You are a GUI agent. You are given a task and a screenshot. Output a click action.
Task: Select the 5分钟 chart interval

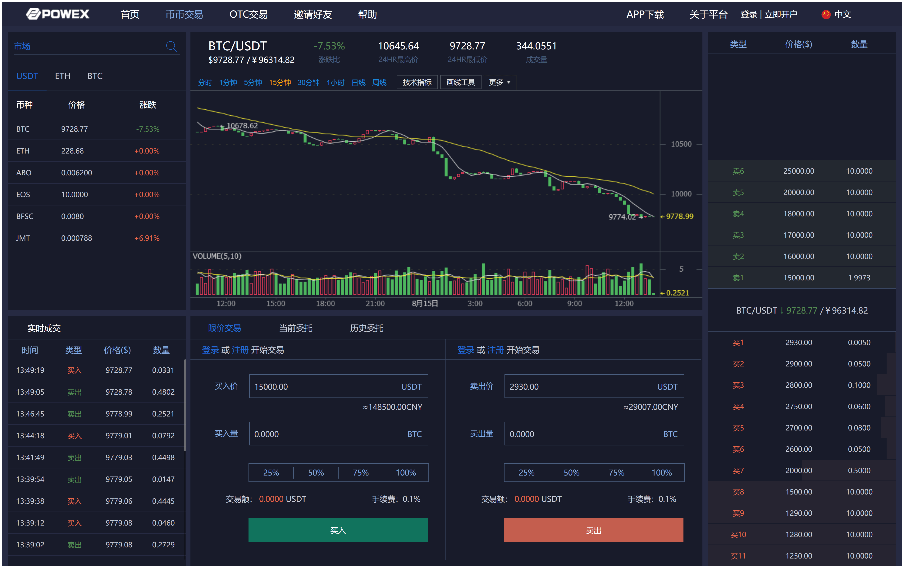pos(253,83)
